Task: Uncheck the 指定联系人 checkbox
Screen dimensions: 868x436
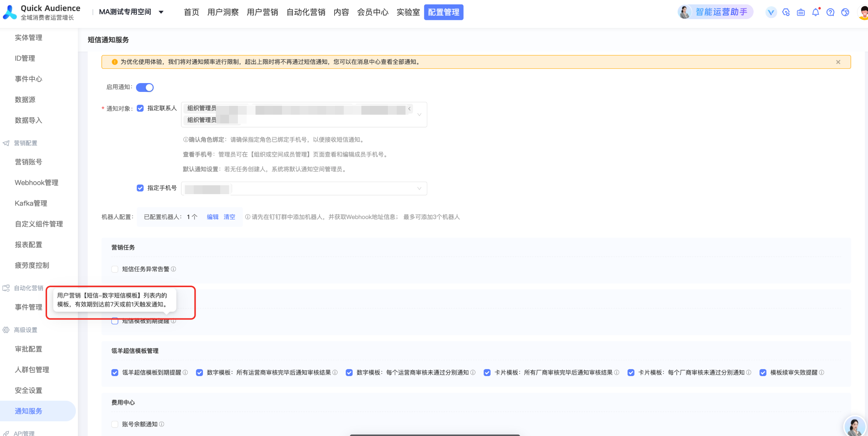Action: [x=140, y=108]
